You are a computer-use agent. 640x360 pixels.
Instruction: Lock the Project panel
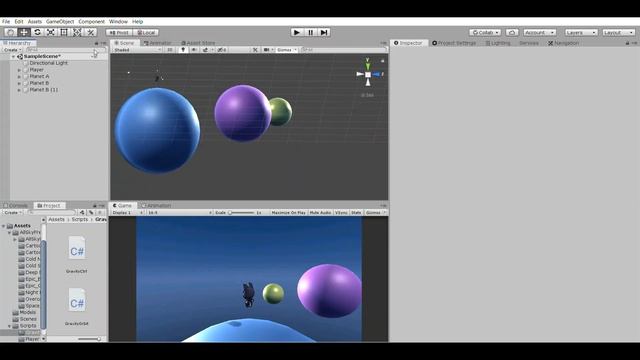point(95,206)
